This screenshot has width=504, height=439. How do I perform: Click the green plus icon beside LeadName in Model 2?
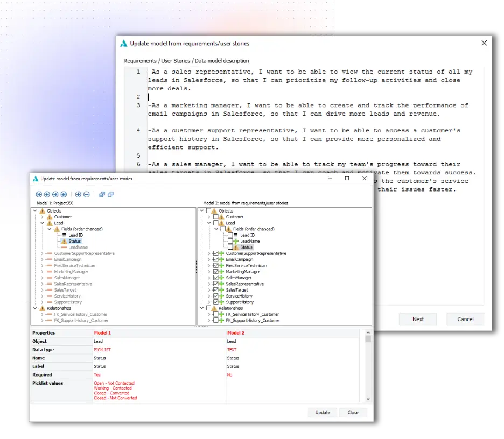pyautogui.click(x=236, y=241)
